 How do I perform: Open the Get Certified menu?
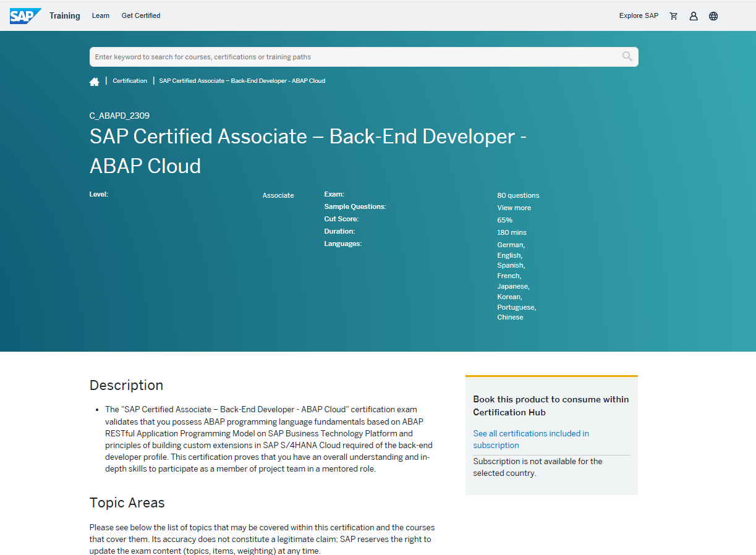pyautogui.click(x=140, y=15)
